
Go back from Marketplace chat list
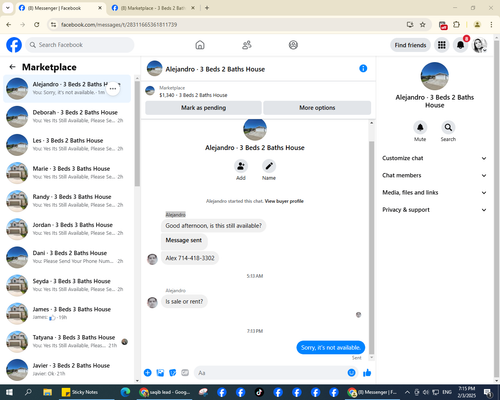point(12,67)
